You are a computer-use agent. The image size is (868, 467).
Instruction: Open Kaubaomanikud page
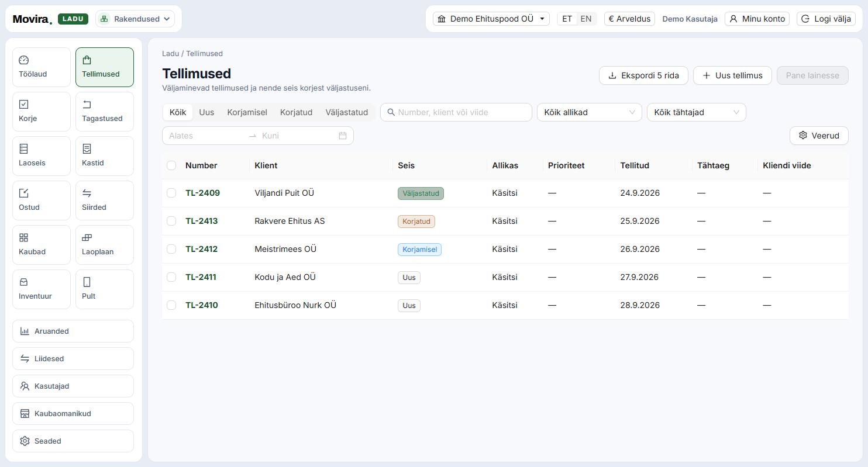73,414
